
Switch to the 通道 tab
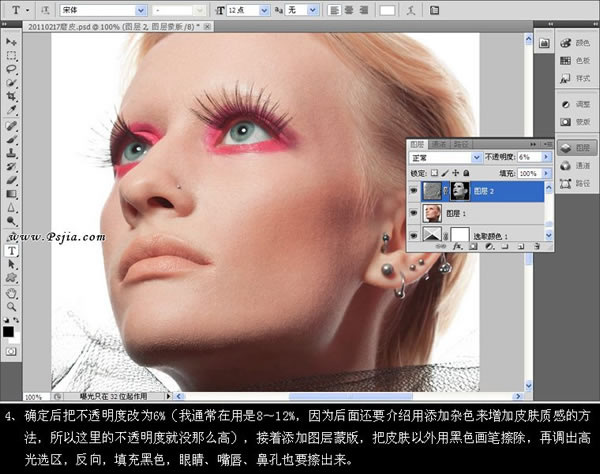click(x=439, y=144)
